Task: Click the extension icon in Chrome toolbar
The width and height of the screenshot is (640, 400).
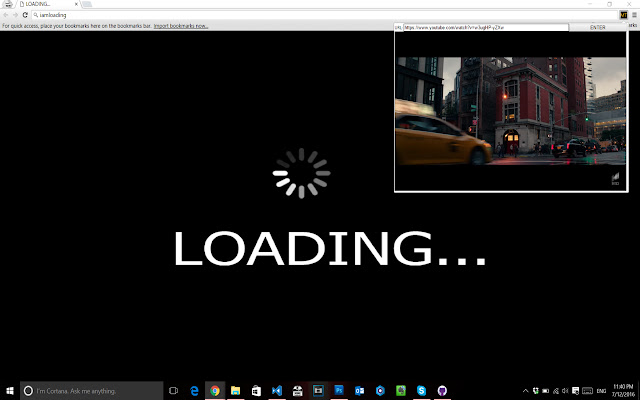Action: pyautogui.click(x=623, y=15)
